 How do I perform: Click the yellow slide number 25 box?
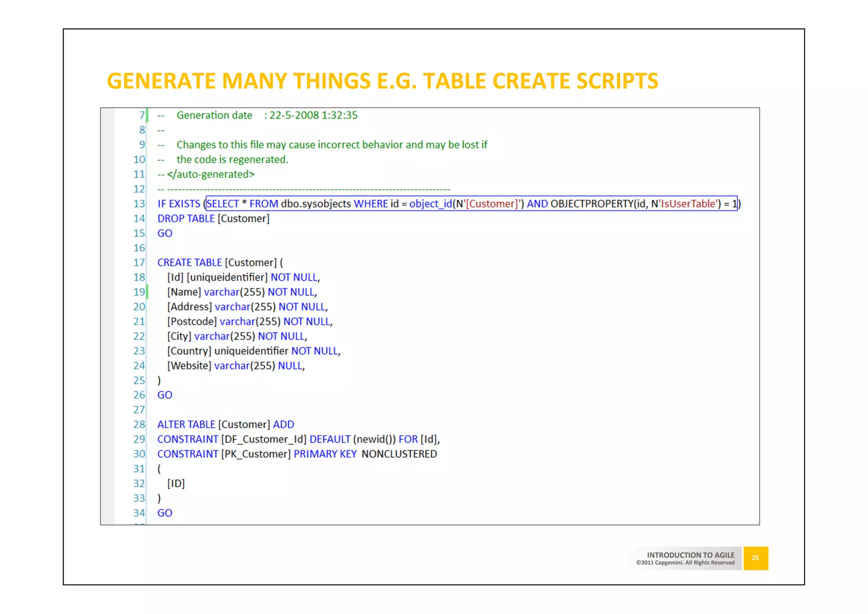click(x=756, y=558)
